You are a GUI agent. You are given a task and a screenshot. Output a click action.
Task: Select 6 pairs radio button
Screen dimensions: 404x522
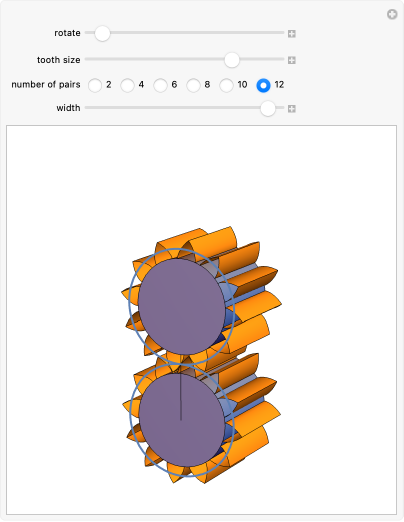[160, 85]
